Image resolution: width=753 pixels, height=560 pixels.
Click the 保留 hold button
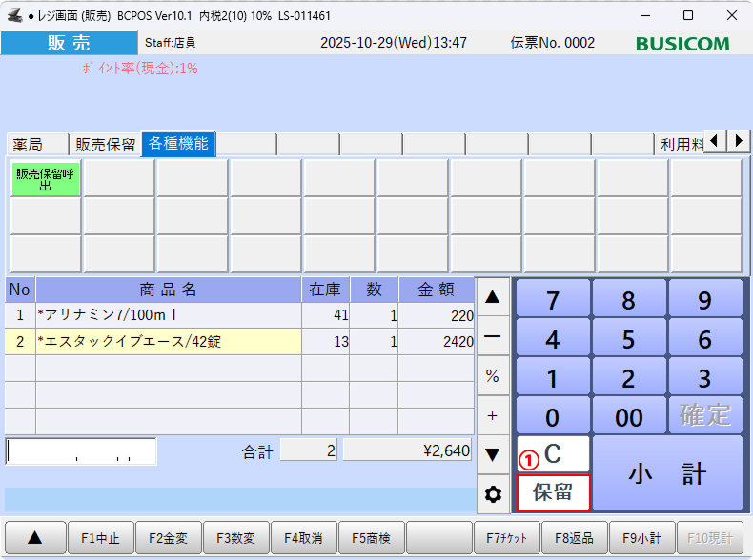(553, 492)
